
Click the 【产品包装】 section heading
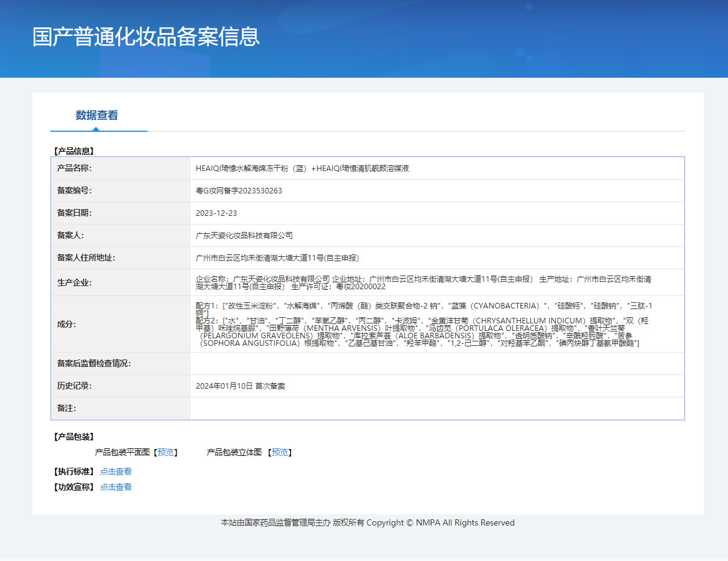tap(73, 437)
